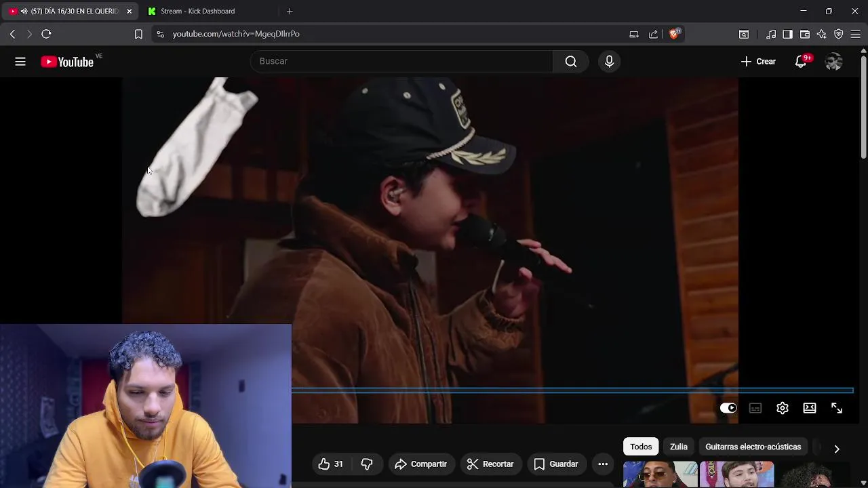Screen dimensions: 868x488
Task: Open the YouTube guide hamburger menu
Action: pyautogui.click(x=20, y=62)
